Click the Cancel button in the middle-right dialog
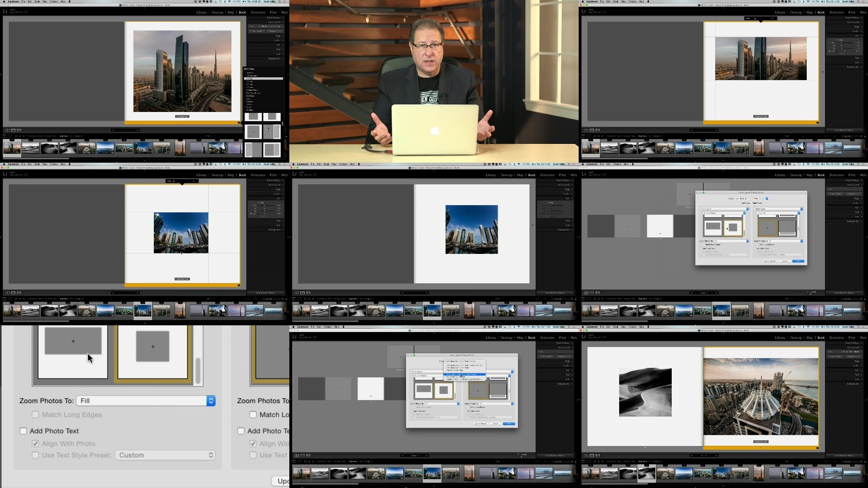The width and height of the screenshot is (868, 488). 785,261
